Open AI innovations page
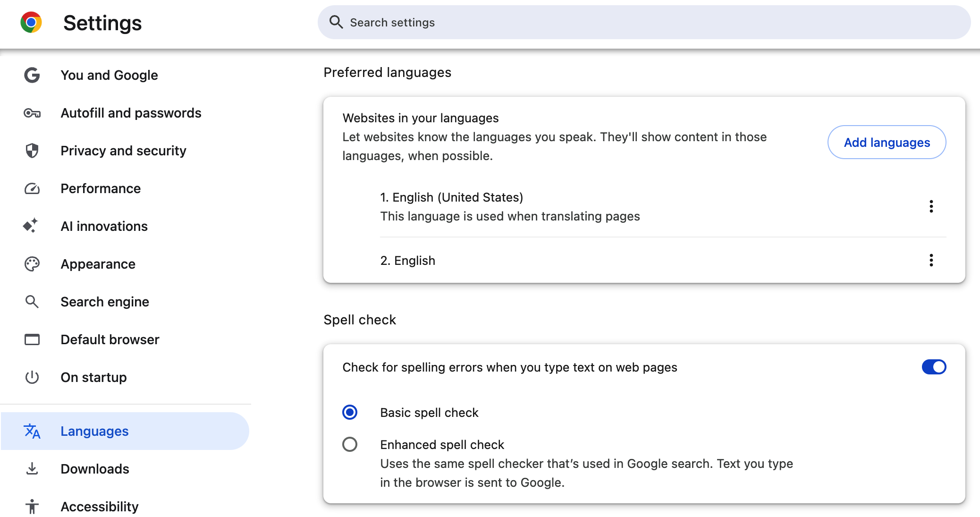 125,226
